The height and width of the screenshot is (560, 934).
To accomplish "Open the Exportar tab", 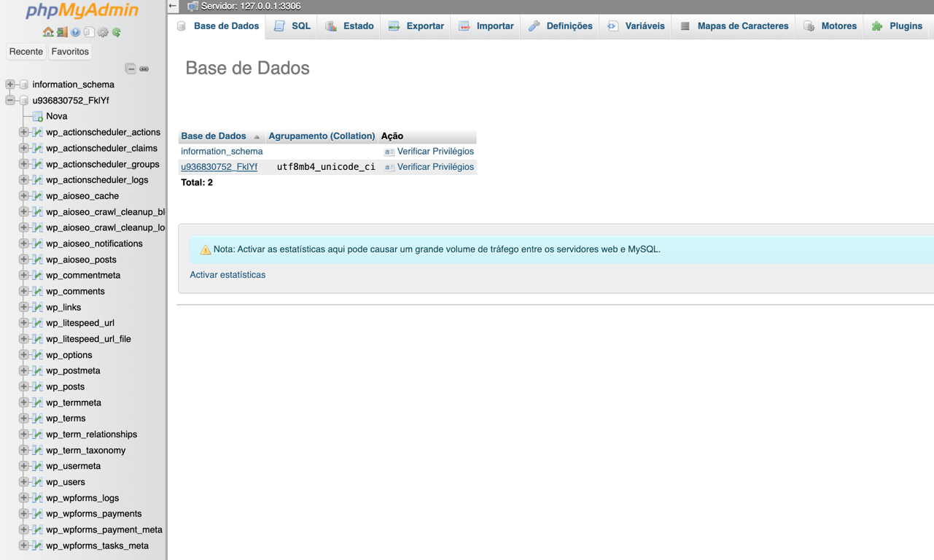I will point(416,26).
